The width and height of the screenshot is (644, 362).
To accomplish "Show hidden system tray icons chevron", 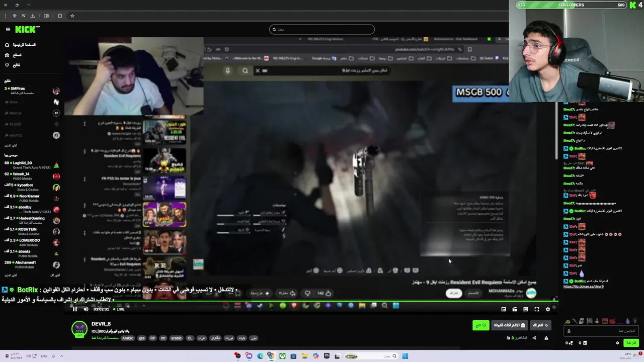I will pyautogui.click(x=61, y=356).
